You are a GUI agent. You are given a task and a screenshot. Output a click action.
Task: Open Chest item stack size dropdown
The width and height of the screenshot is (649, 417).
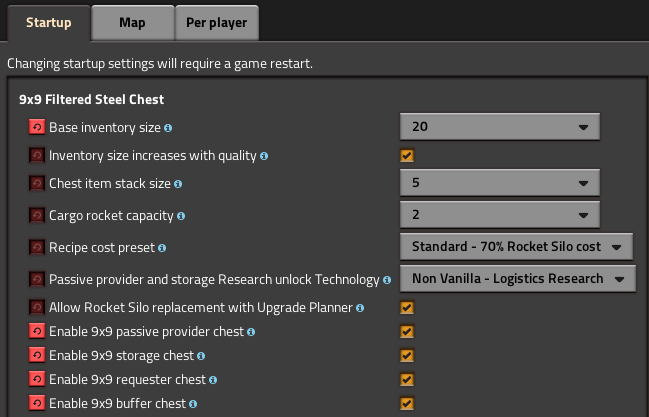(x=500, y=183)
